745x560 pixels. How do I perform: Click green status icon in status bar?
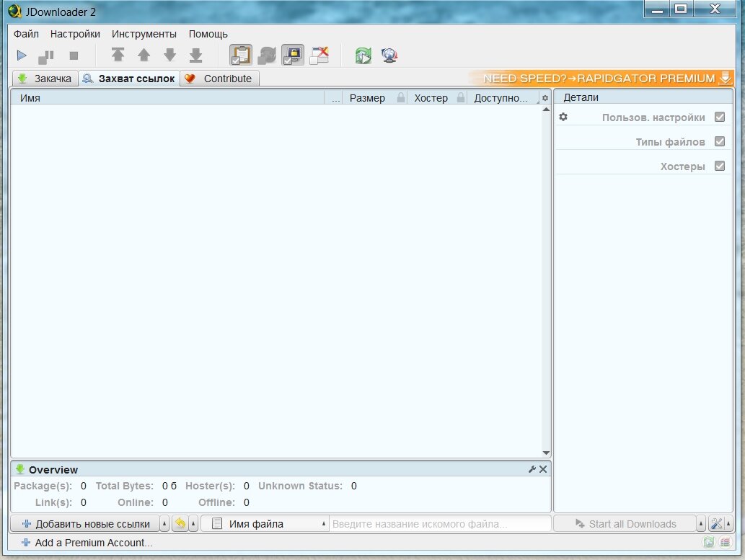click(709, 542)
